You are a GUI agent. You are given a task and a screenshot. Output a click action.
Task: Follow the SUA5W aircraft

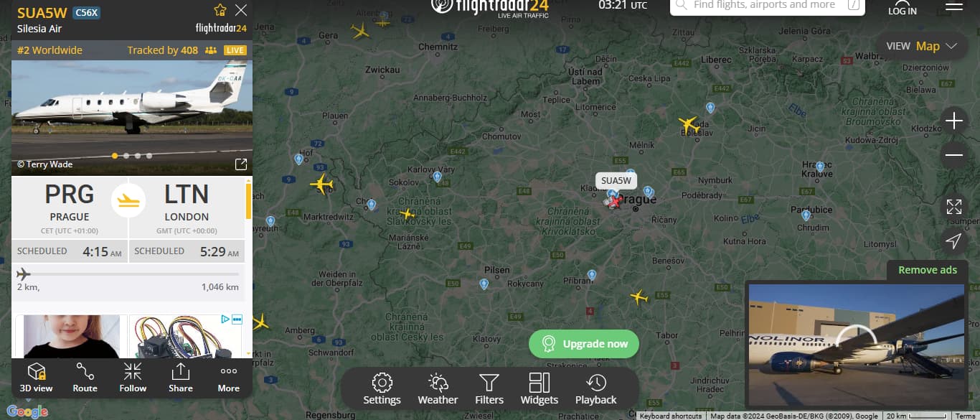click(x=133, y=378)
